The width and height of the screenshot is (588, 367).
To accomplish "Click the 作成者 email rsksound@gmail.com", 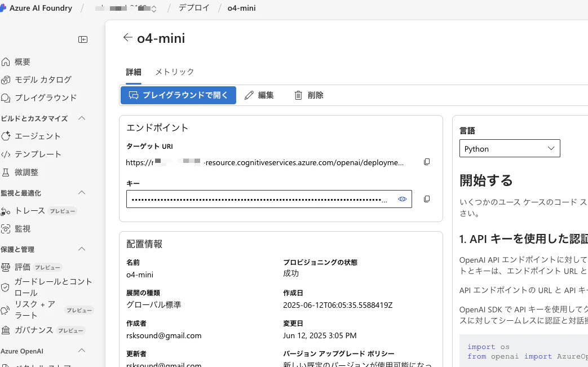I will 164,335.
